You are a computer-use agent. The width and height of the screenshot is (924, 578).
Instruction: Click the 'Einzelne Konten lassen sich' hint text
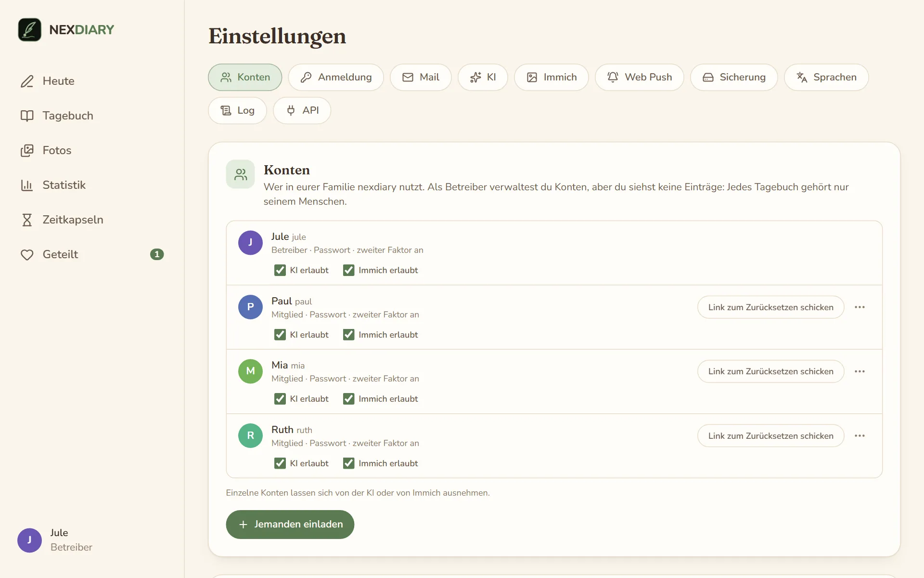[358, 493]
